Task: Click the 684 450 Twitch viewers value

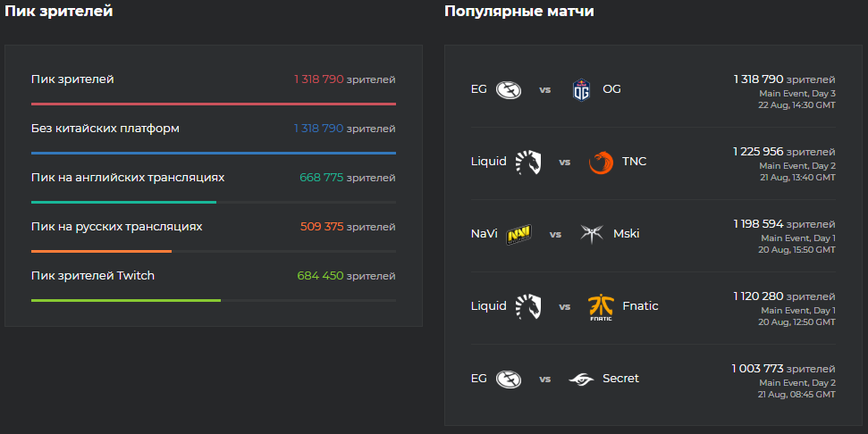Action: coord(321,276)
